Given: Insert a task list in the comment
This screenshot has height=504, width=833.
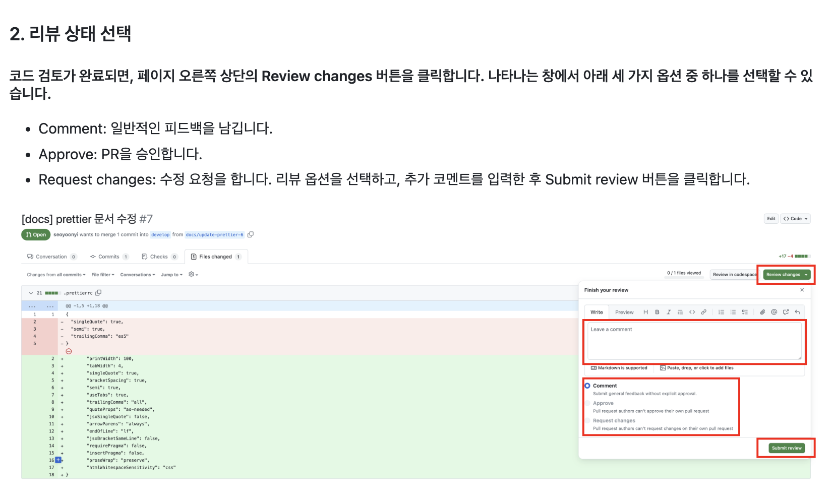Looking at the screenshot, I should 745,312.
